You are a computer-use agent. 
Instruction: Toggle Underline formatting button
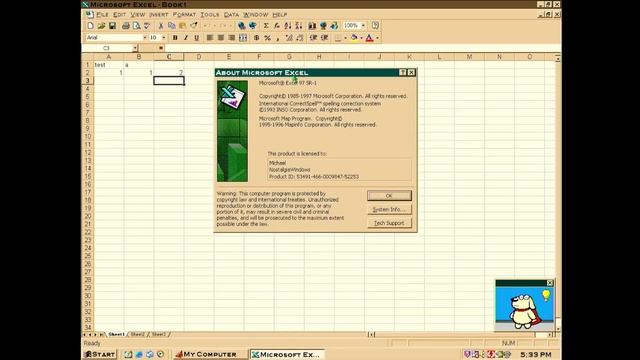197,38
